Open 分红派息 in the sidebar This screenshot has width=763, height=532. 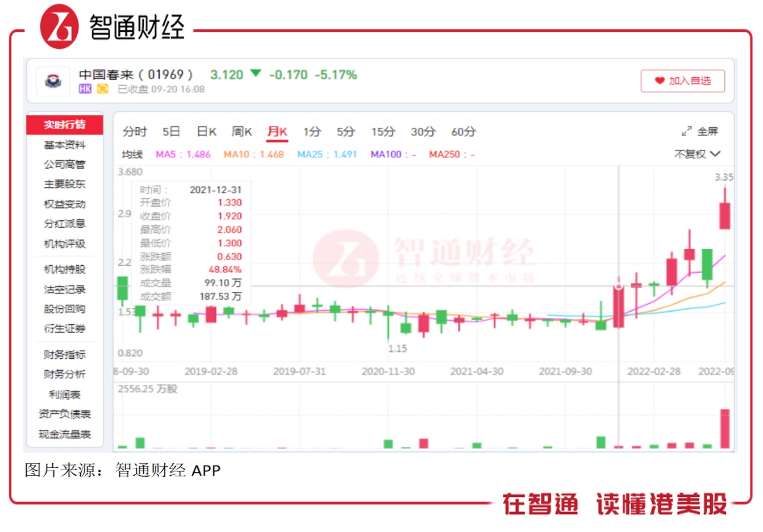pyautogui.click(x=65, y=224)
